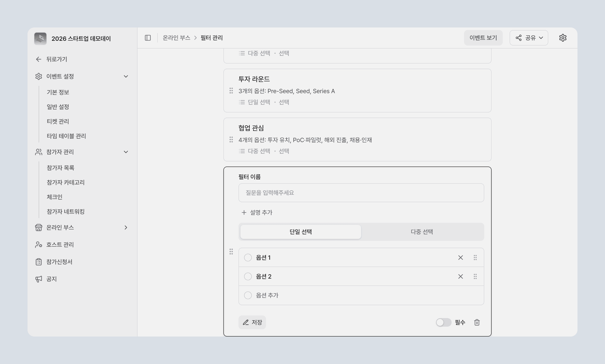Open 일반 설정 menu item
The width and height of the screenshot is (605, 364).
(x=58, y=107)
